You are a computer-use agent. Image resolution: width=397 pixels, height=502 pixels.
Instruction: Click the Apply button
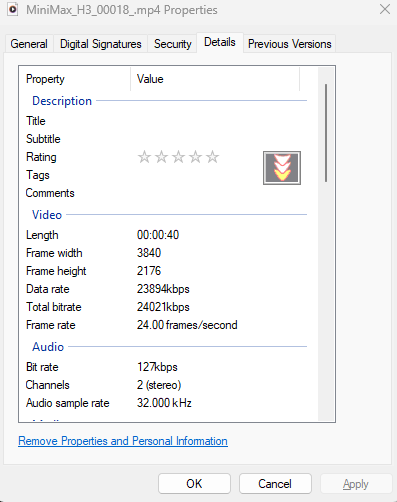[356, 484]
